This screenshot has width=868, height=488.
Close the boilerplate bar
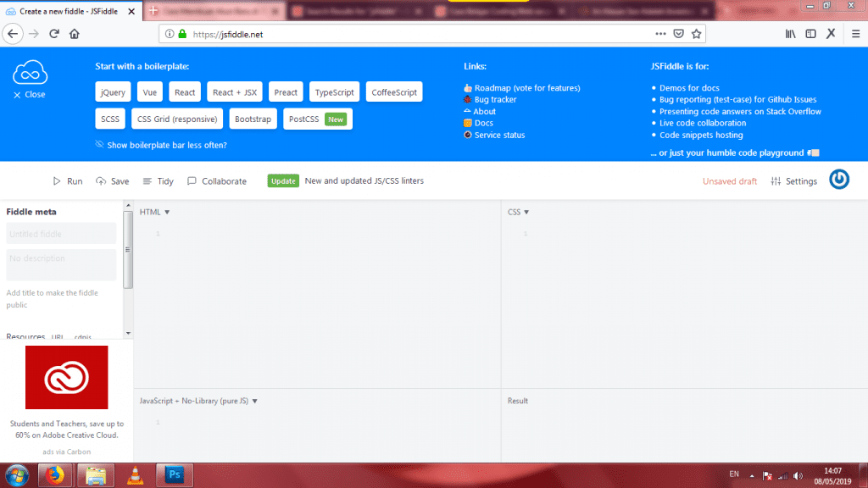click(x=30, y=95)
